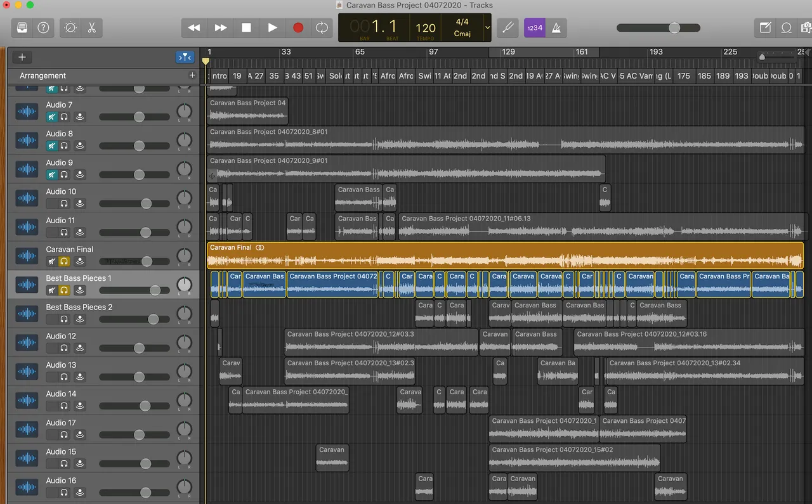Viewport: 812px width, 504px height.
Task: Select the Audio 8 region 04072020_8#01
Action: pyautogui.click(x=505, y=140)
